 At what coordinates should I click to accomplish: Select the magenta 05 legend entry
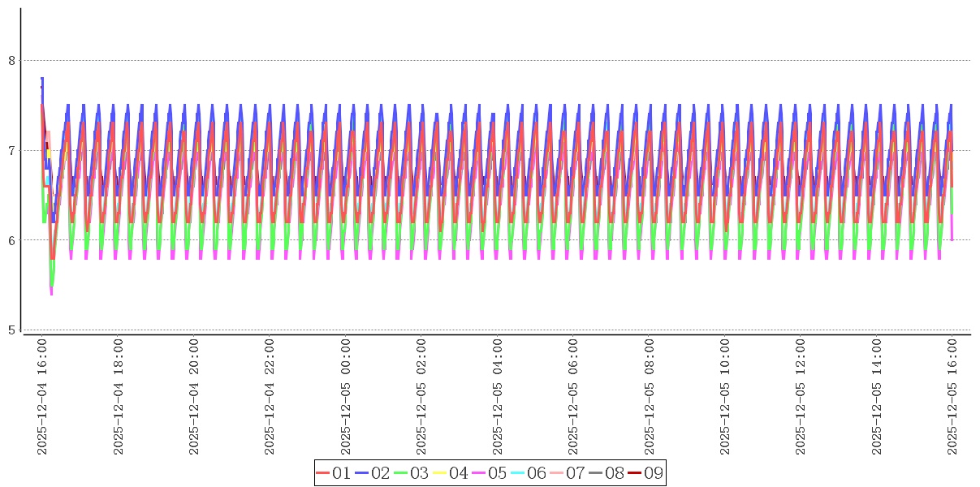489,473
